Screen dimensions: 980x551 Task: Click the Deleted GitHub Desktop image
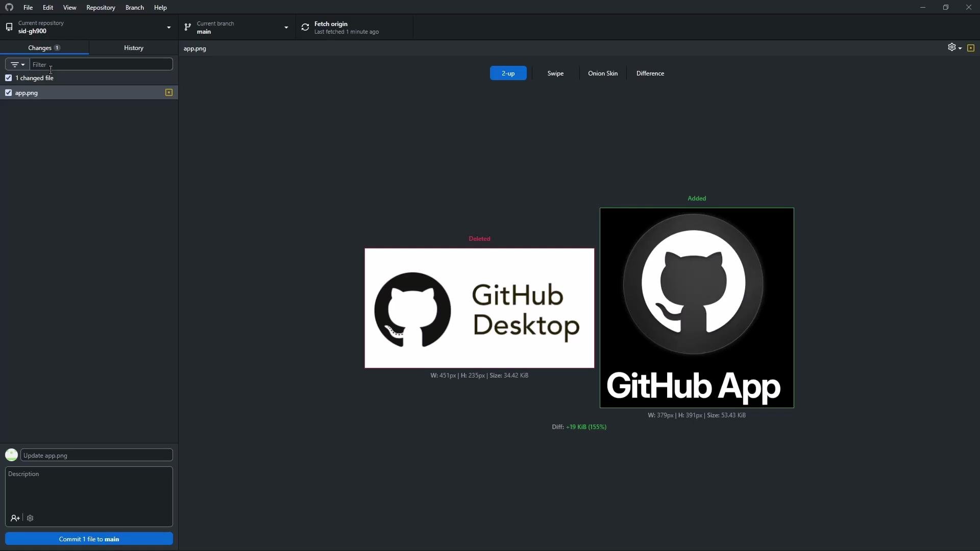(479, 308)
